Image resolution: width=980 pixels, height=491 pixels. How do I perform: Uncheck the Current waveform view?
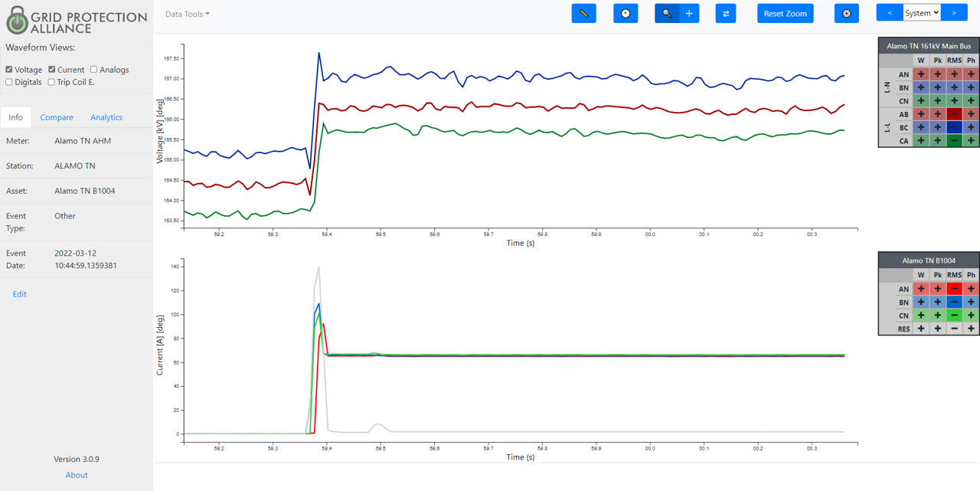(x=52, y=70)
